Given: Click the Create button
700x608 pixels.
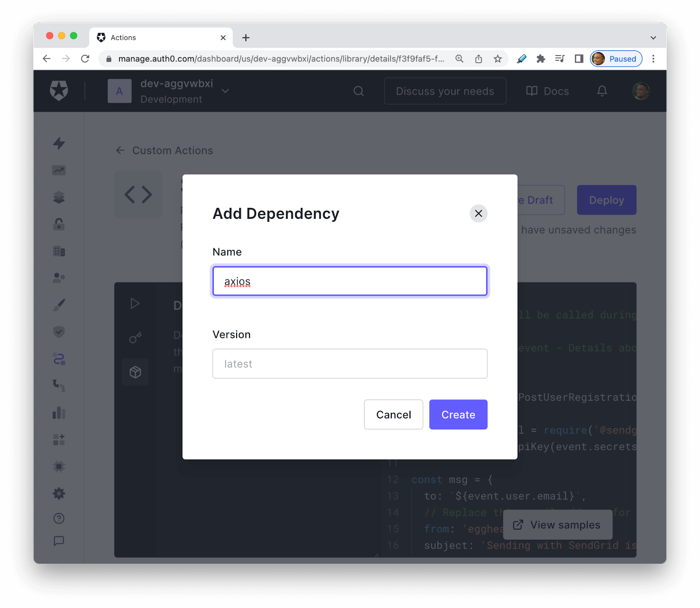Looking at the screenshot, I should (458, 414).
